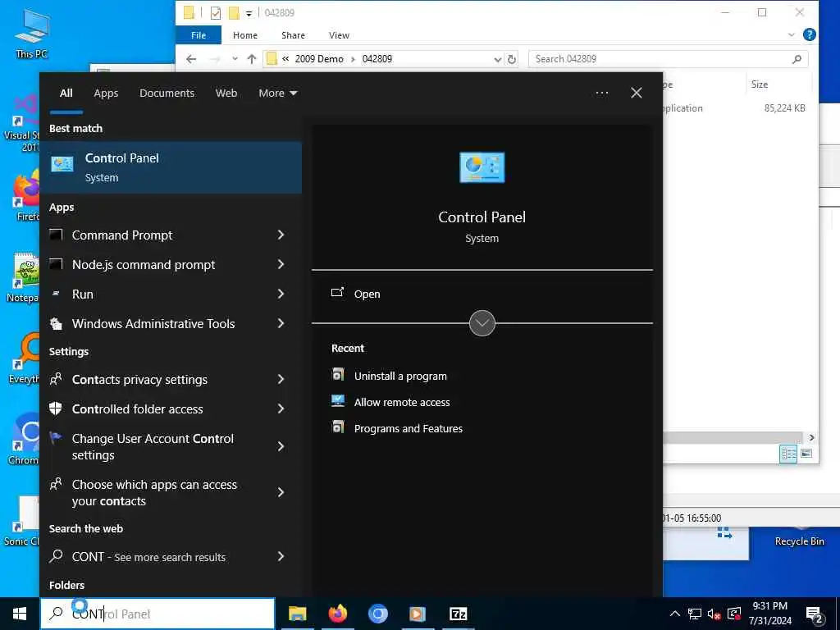Switch to the Apps search tab
Screen dimensions: 840x630
pyautogui.click(x=106, y=94)
